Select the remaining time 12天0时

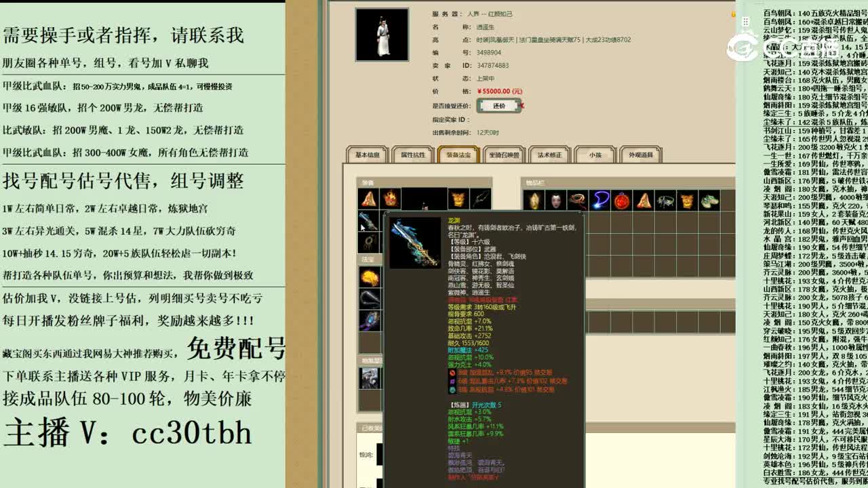click(488, 132)
